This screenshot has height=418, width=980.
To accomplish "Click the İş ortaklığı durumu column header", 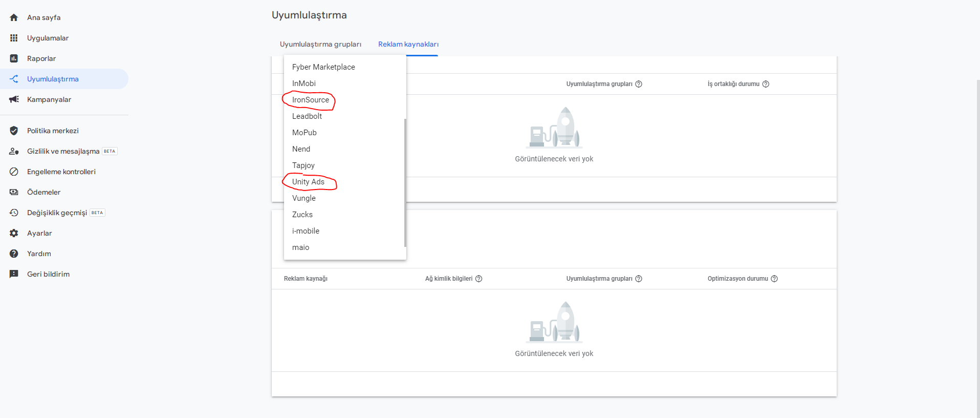I will point(733,84).
